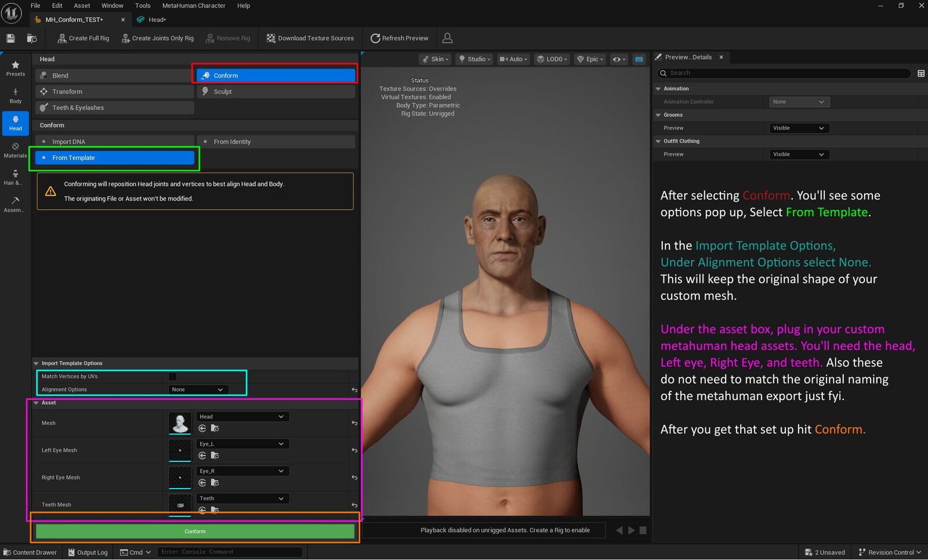Image resolution: width=928 pixels, height=560 pixels.
Task: Click Refresh Preview in the toolbar
Action: point(399,38)
